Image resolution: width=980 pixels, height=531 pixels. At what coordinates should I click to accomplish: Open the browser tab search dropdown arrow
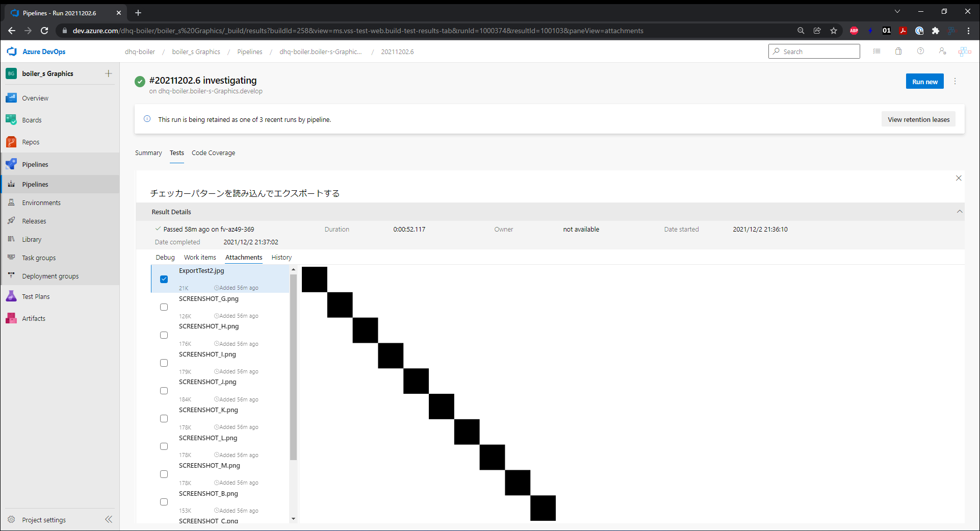pos(897,11)
